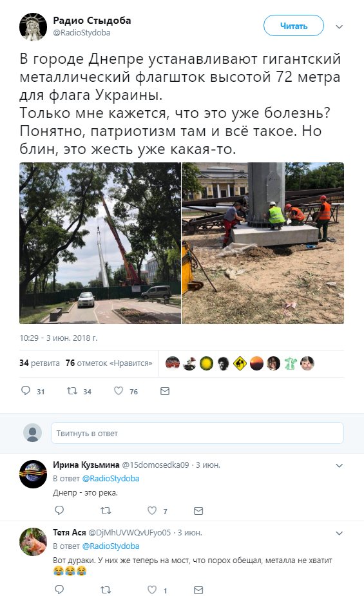Reply to Тетя Ася's comment

coord(59,590)
